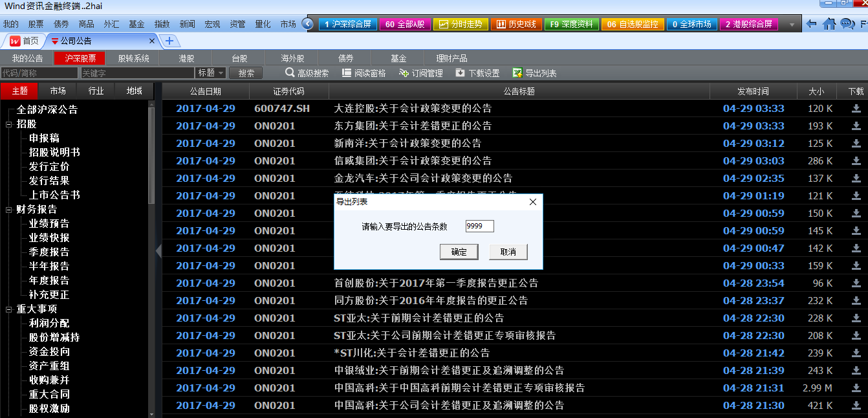Switch to the 首页 tab
This screenshot has height=418, width=868.
(24, 41)
